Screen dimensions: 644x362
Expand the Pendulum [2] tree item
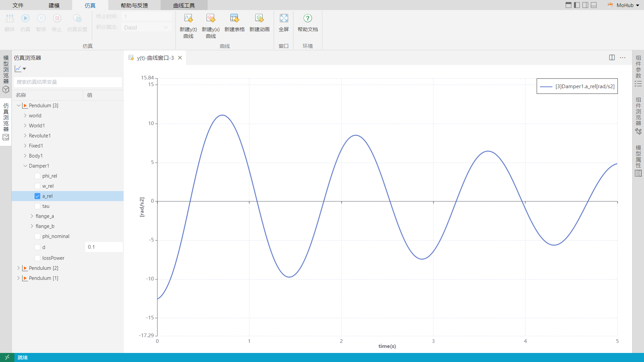pos(18,268)
